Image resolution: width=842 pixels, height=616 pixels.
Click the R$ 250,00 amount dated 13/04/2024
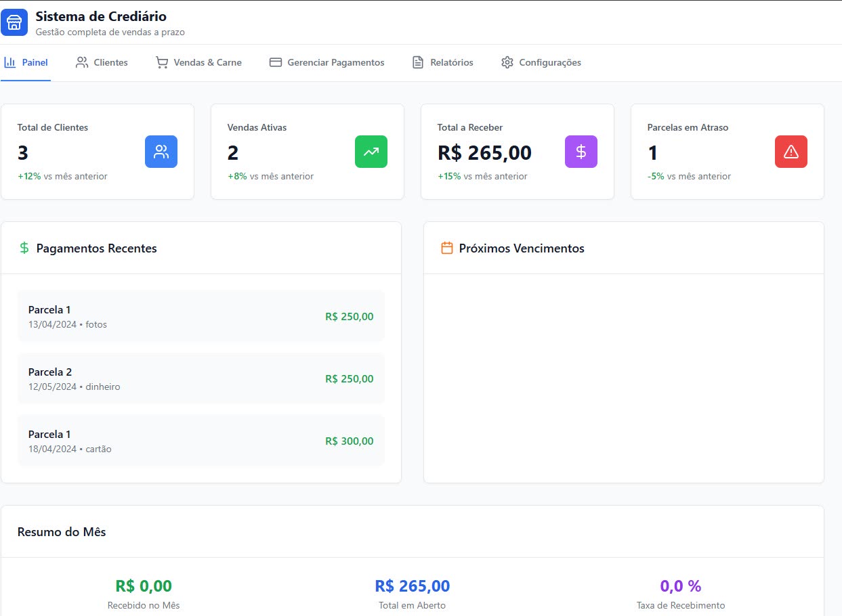[350, 316]
